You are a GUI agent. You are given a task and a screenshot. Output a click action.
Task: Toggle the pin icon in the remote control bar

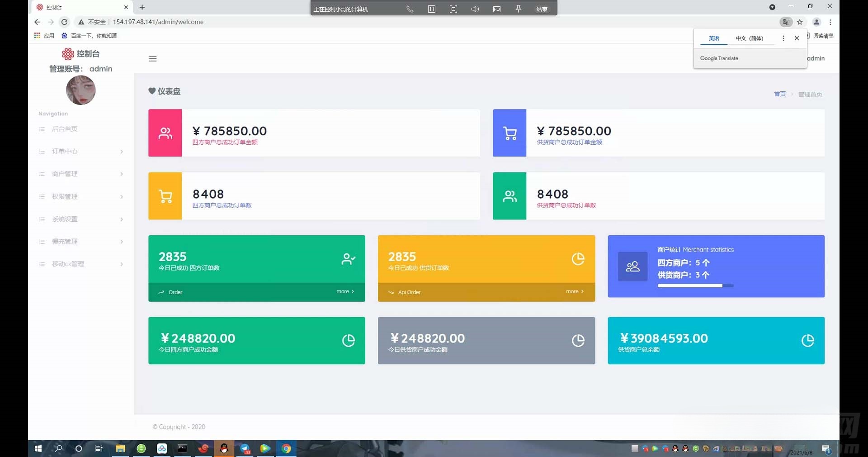(519, 9)
